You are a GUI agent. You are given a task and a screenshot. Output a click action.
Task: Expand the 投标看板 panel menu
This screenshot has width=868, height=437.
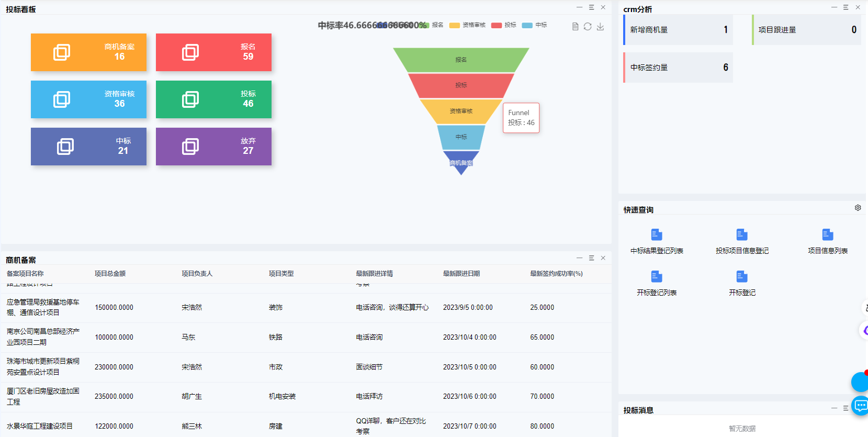pos(591,7)
